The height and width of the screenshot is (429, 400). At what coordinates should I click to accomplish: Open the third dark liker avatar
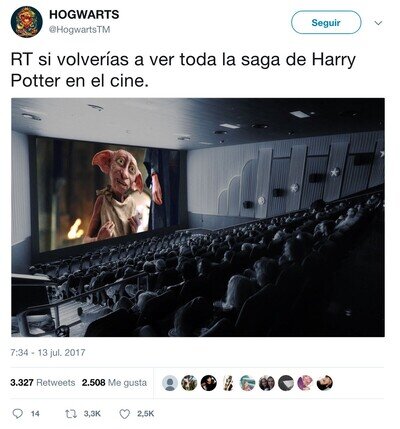tap(209, 383)
